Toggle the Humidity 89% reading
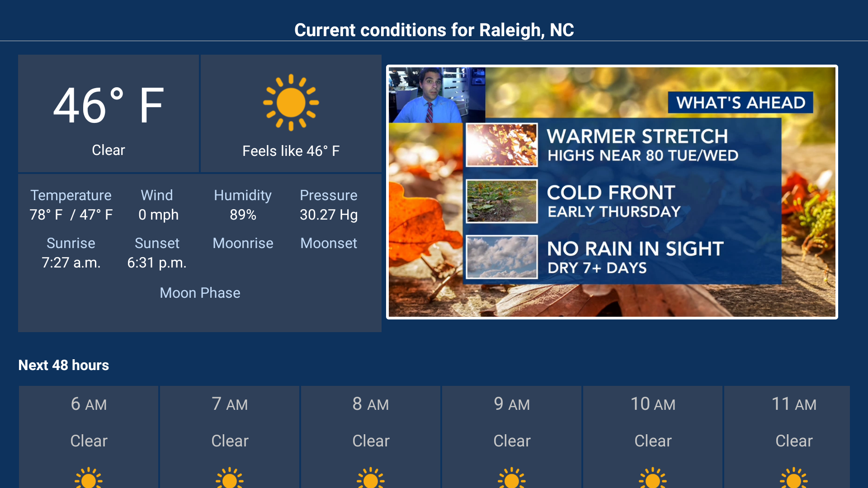868x488 pixels. 243,205
